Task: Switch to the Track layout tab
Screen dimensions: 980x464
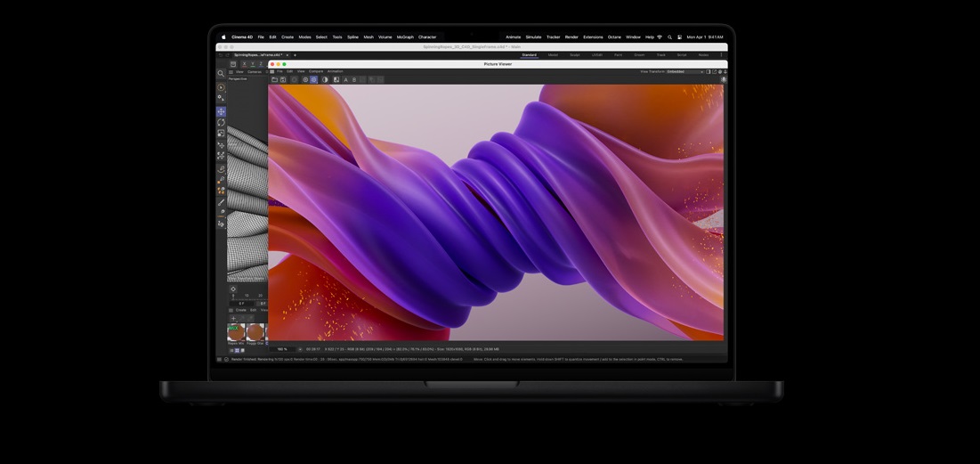Action: [660, 55]
